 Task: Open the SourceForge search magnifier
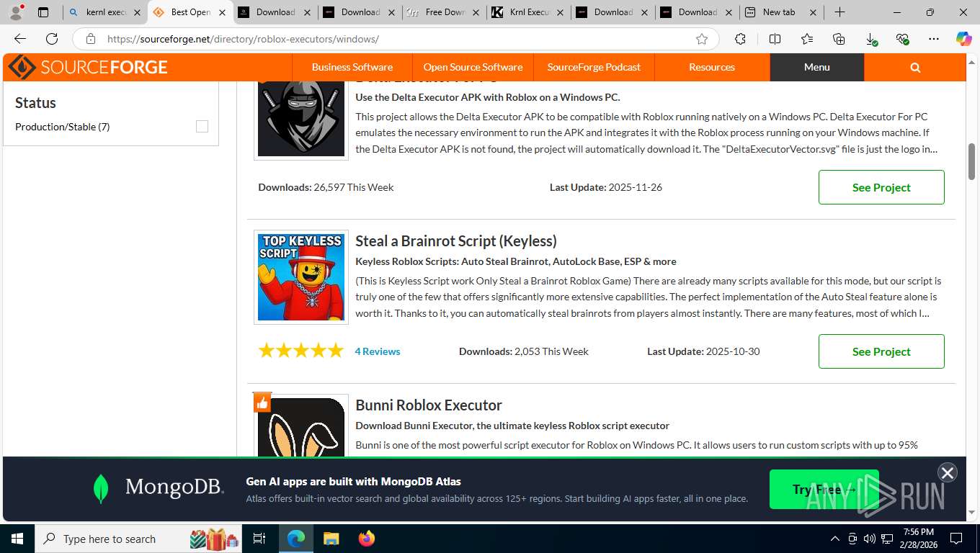tap(915, 67)
